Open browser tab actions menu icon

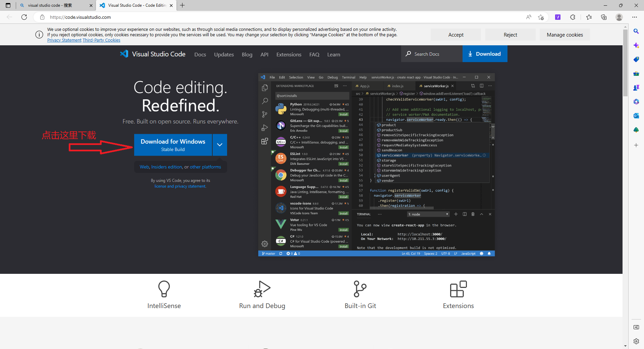pyautogui.click(x=8, y=5)
